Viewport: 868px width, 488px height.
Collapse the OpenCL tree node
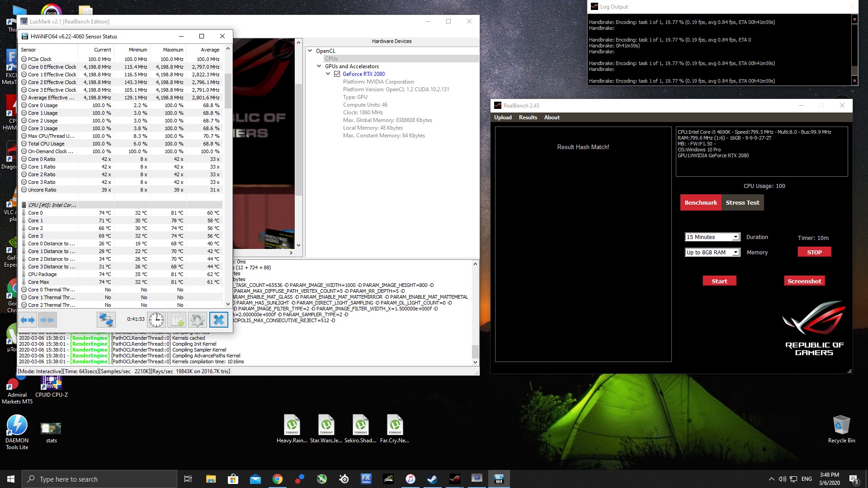click(x=310, y=51)
